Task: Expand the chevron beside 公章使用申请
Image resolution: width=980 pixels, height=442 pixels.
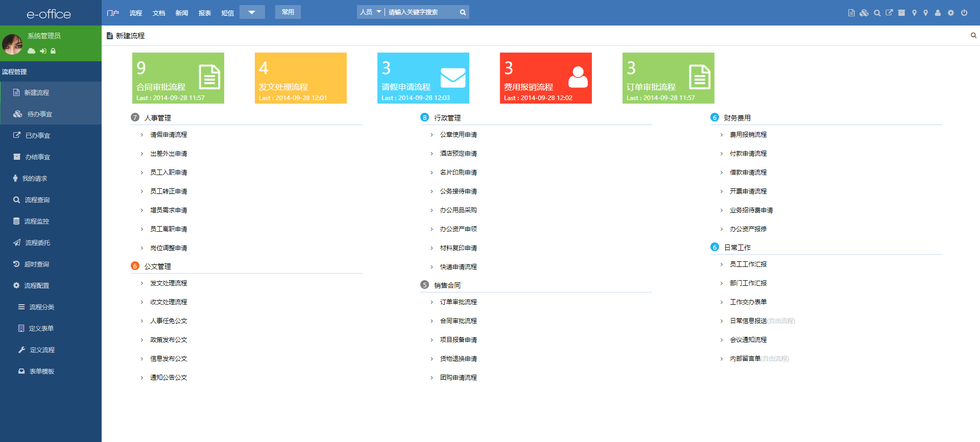Action: click(432, 135)
